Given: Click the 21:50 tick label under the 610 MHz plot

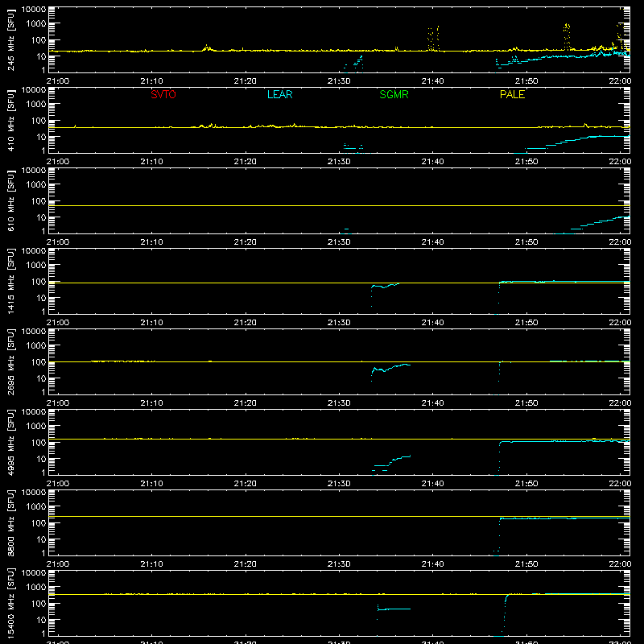Looking at the screenshot, I should (x=526, y=242).
